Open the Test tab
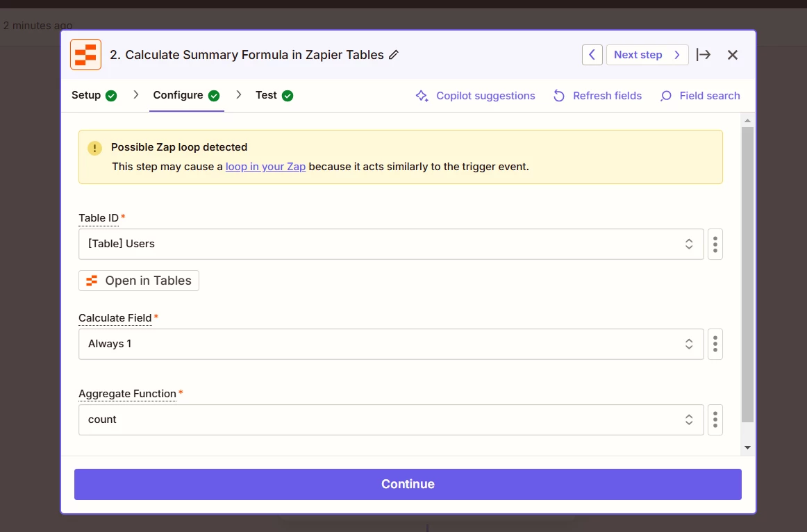Screen dimensions: 807x532 click(274, 95)
